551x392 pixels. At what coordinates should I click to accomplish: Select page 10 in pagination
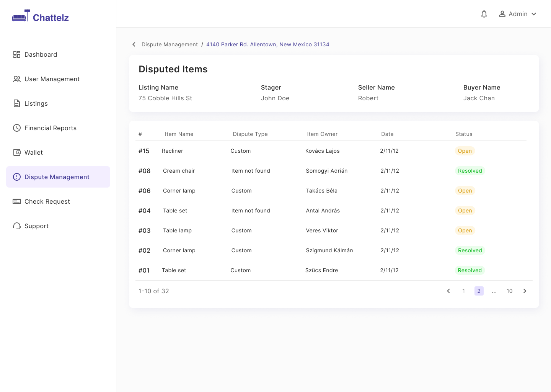(x=510, y=291)
